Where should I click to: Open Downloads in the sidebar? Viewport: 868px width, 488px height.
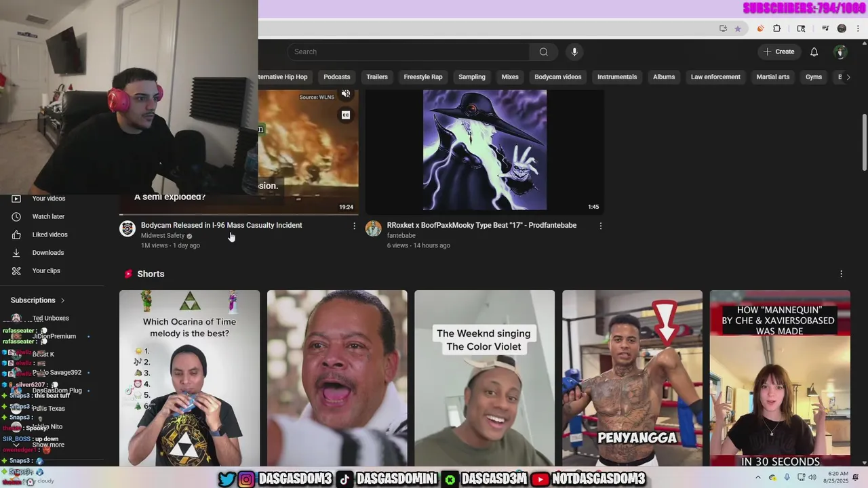coord(49,253)
